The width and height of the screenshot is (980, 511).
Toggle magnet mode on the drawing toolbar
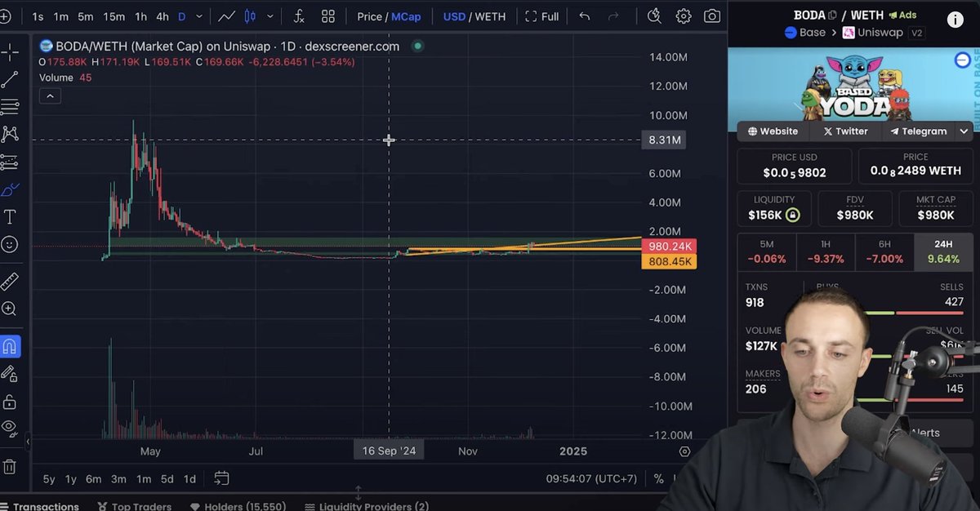(x=10, y=346)
